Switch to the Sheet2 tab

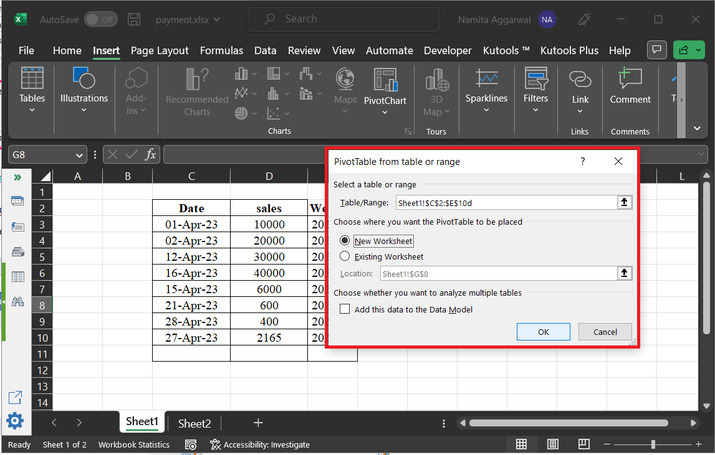[x=194, y=423]
